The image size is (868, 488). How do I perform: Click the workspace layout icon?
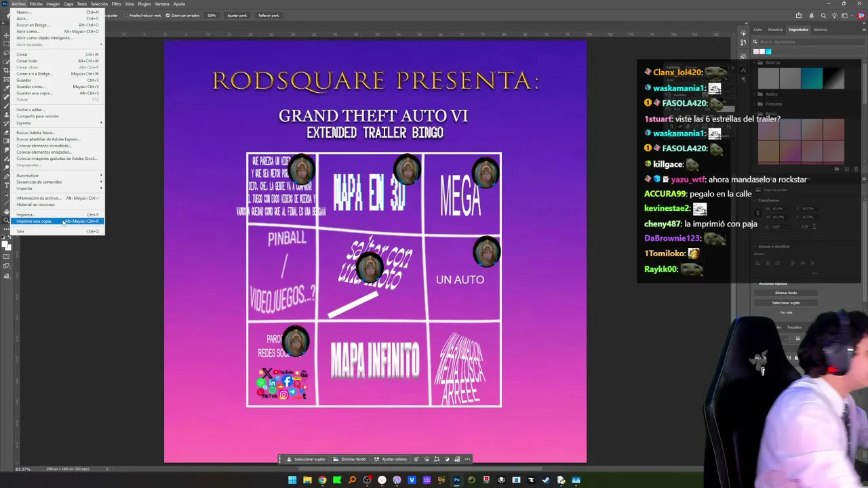pyautogui.click(x=845, y=15)
